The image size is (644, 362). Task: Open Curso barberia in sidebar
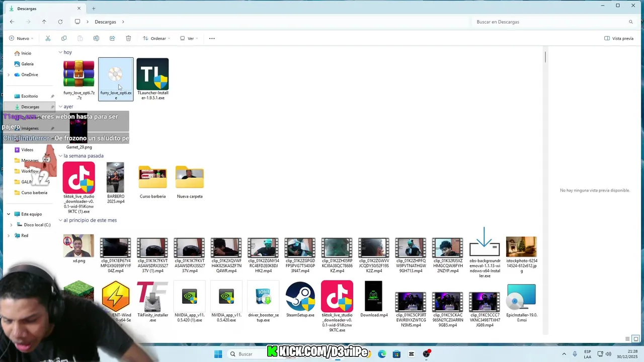[30, 193]
